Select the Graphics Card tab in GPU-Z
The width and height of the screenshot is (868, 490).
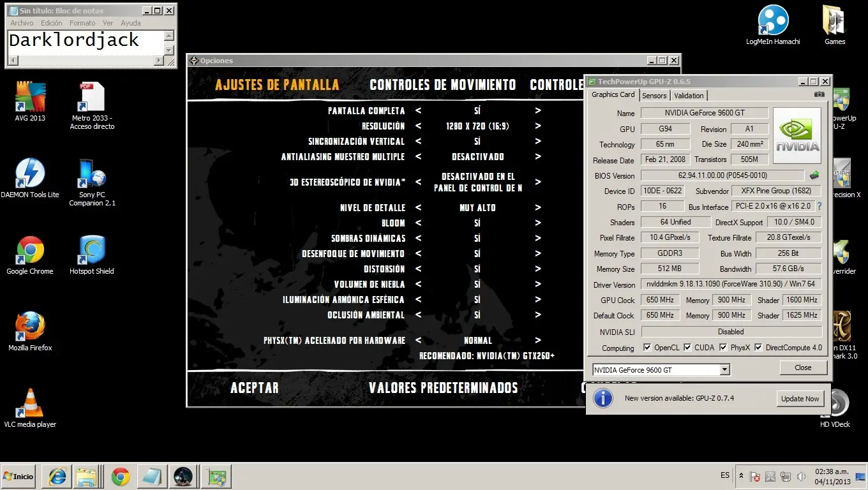click(x=613, y=94)
